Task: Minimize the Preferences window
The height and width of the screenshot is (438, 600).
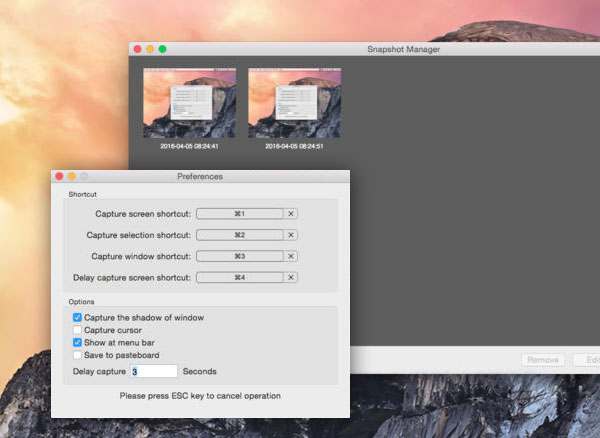Action: point(72,176)
